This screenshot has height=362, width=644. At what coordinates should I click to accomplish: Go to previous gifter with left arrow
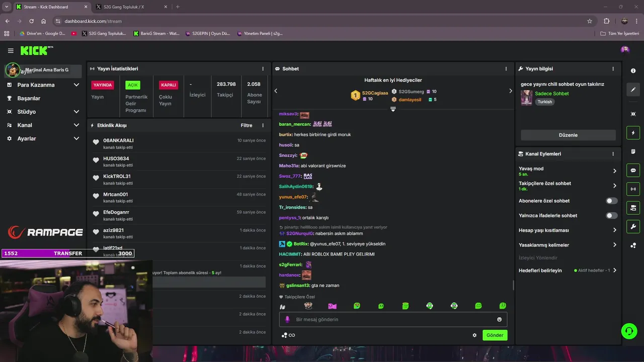(x=276, y=91)
